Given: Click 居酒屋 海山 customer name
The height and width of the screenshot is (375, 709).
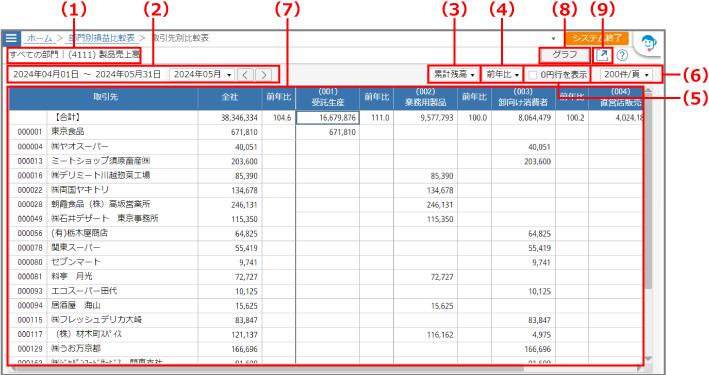Looking at the screenshot, I should click(x=76, y=305).
